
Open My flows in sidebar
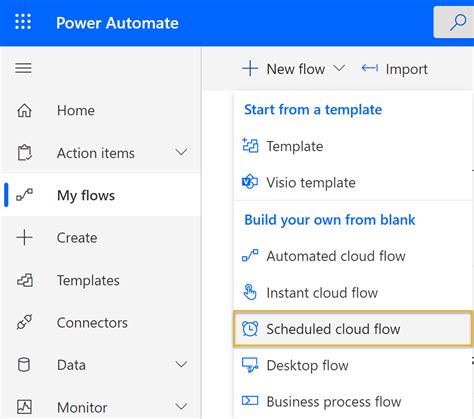tap(101, 195)
